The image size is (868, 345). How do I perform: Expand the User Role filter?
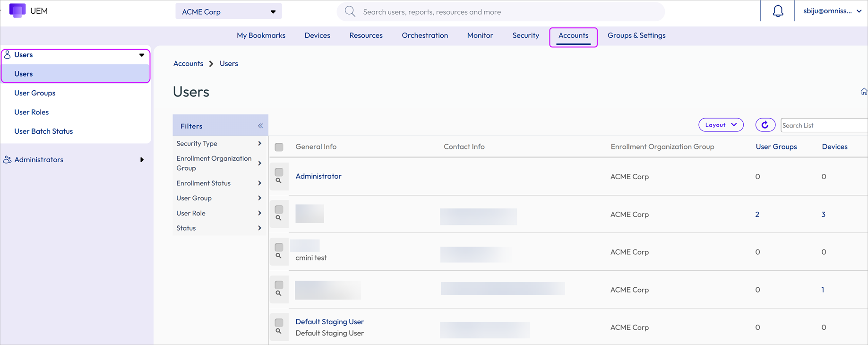(219, 213)
